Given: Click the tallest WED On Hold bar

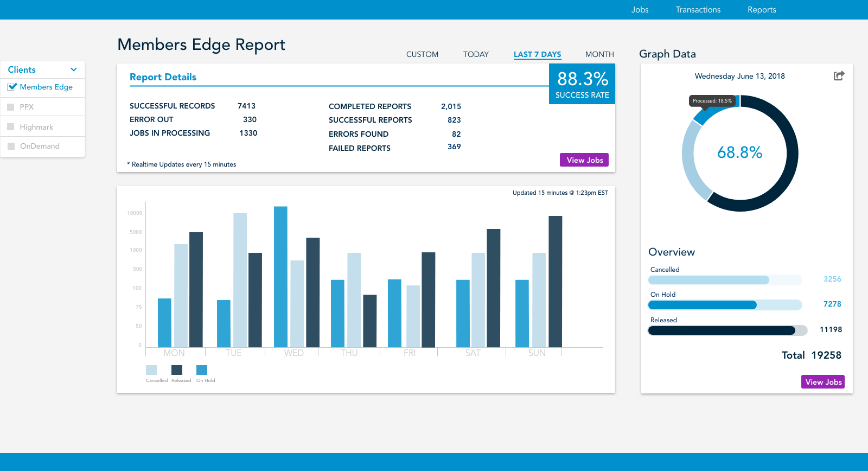Looking at the screenshot, I should pos(280,277).
